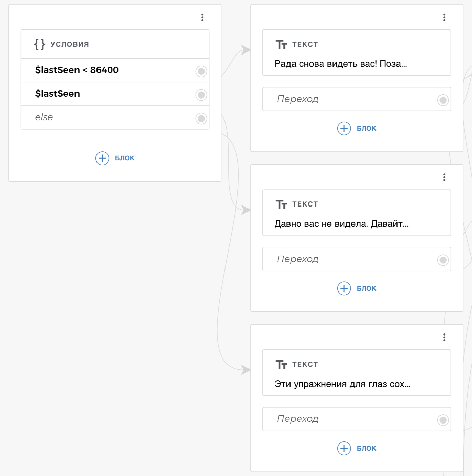
Task: Open three-dot menu of 'Эти упражнения' card
Action: [x=444, y=337]
